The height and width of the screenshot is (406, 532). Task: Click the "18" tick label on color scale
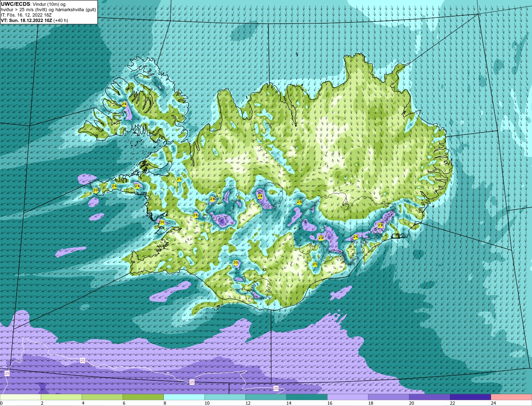(x=370, y=403)
